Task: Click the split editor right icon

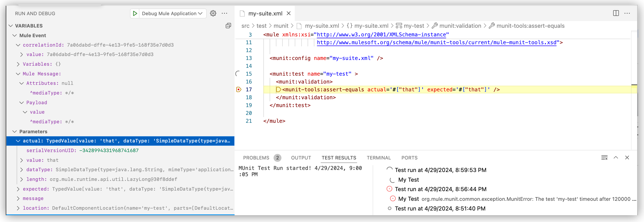Action: (x=616, y=13)
